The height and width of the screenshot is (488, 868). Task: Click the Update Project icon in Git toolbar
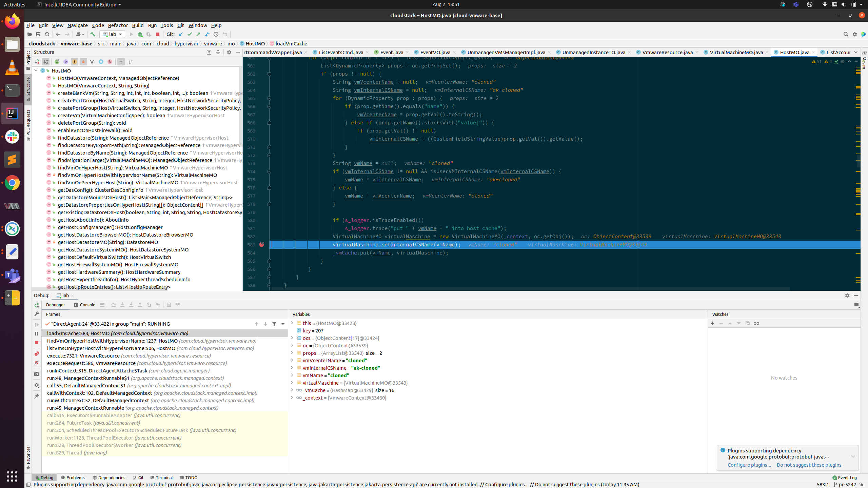click(x=181, y=34)
